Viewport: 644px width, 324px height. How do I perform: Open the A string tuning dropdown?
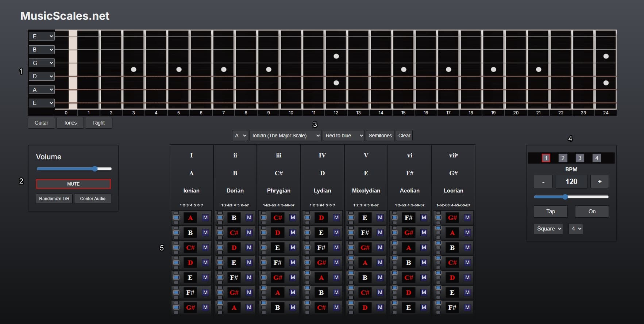tap(42, 89)
